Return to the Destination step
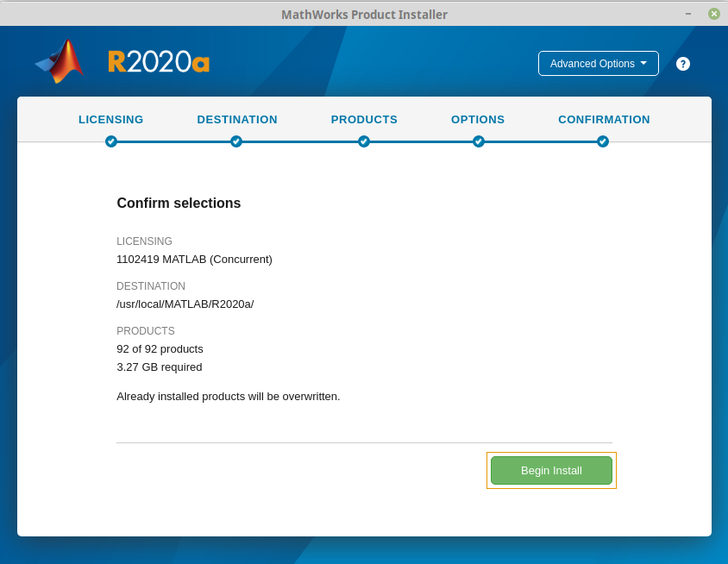This screenshot has height=564, width=728. coord(237,120)
